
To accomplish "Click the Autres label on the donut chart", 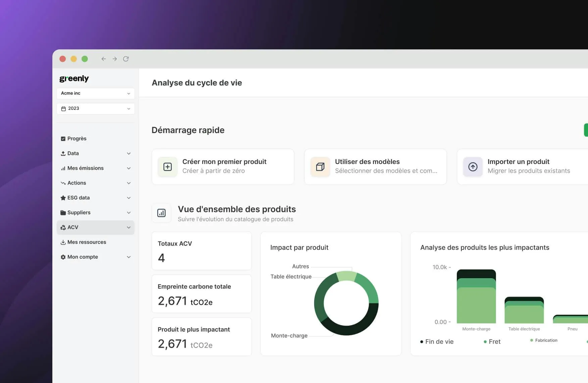I will 300,266.
